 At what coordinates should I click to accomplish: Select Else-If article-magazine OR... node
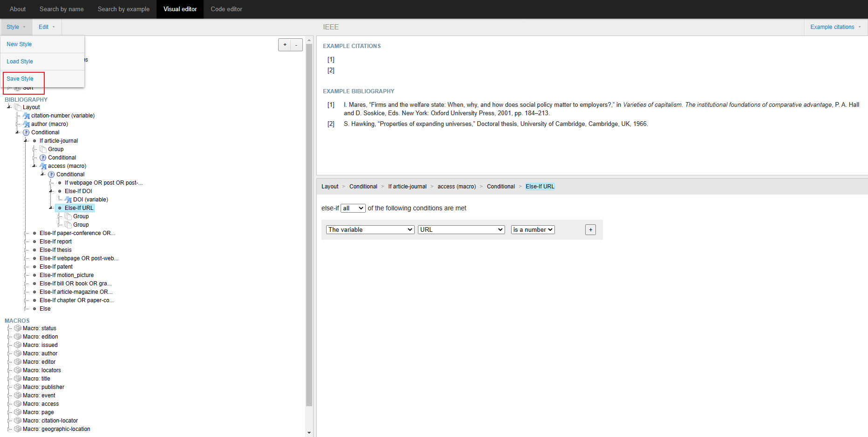76,292
